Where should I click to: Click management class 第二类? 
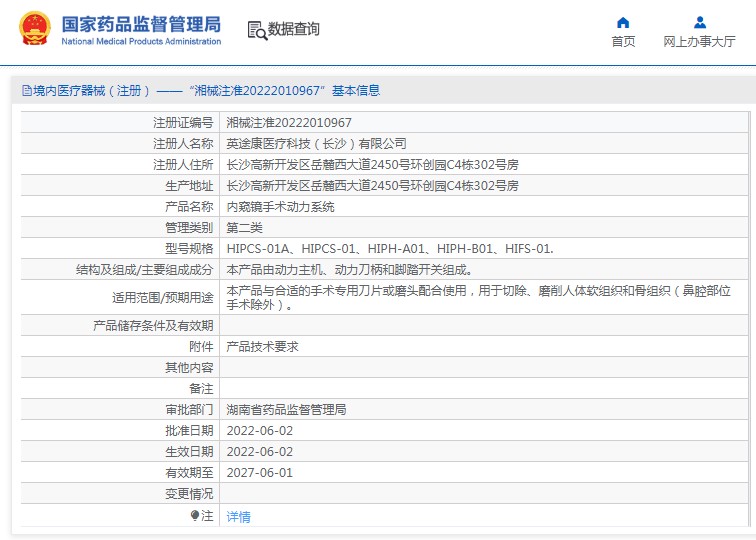tap(244, 228)
